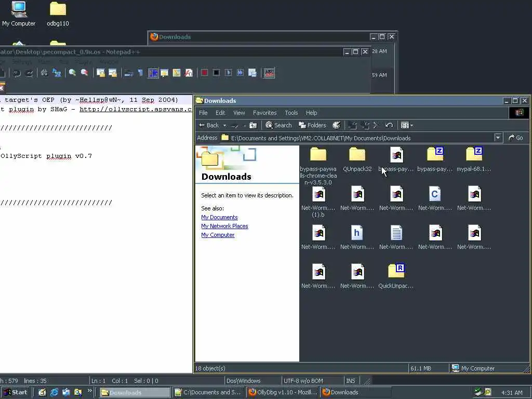Image resolution: width=532 pixels, height=399 pixels.
Task: Select the Net-Worm text document icon
Action: pyautogui.click(x=396, y=237)
